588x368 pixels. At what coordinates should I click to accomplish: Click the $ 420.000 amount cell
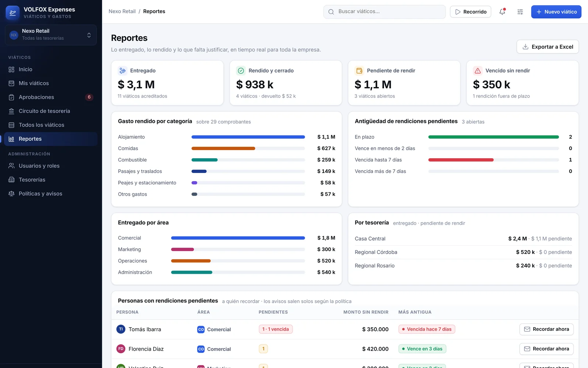(x=375, y=349)
